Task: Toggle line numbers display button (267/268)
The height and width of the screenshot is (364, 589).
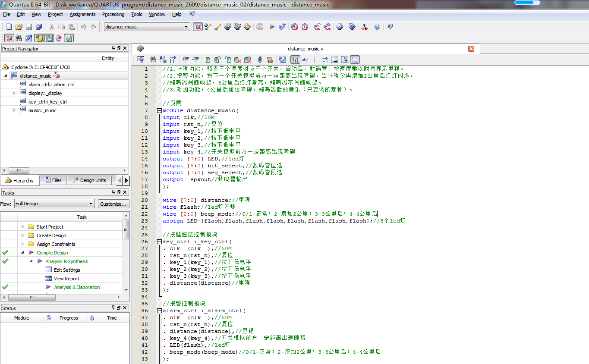Action: (295, 60)
